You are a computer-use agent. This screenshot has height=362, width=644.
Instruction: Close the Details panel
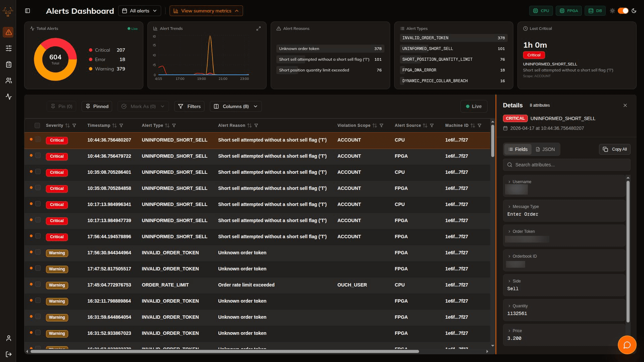coord(625,105)
